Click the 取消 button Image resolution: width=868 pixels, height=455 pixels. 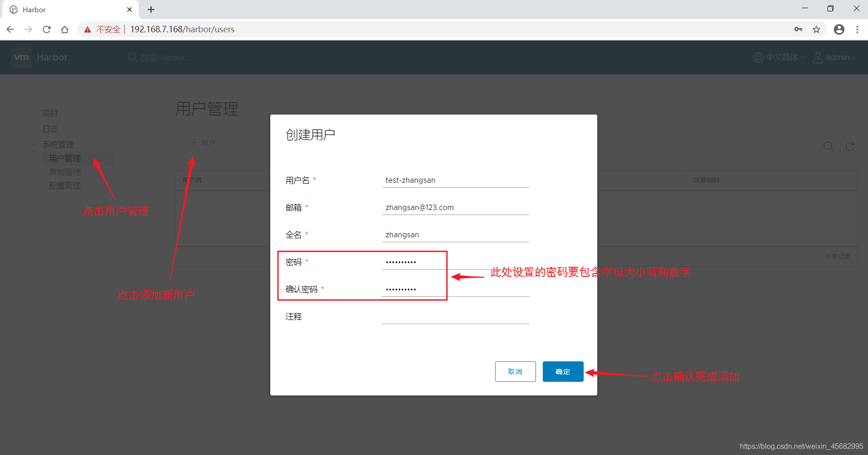tap(515, 372)
